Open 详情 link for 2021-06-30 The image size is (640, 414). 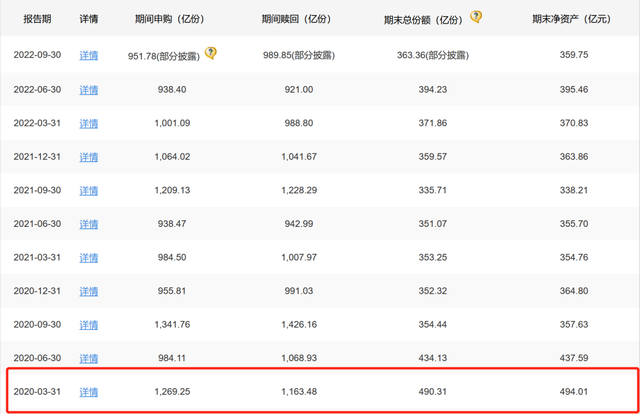tap(89, 224)
